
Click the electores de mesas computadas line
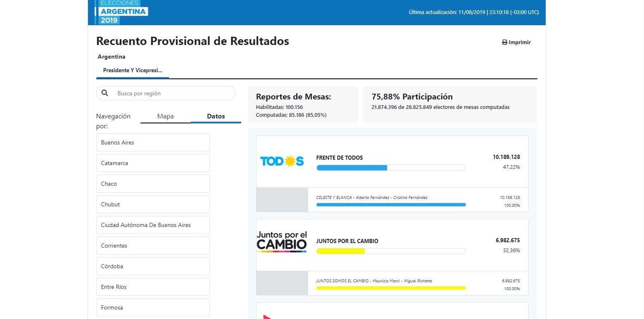point(441,107)
